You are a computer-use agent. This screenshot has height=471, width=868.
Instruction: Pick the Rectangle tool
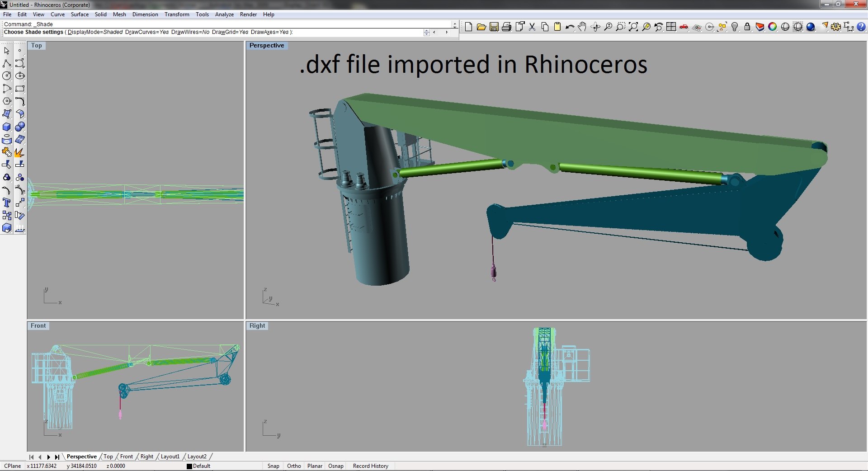(x=20, y=89)
